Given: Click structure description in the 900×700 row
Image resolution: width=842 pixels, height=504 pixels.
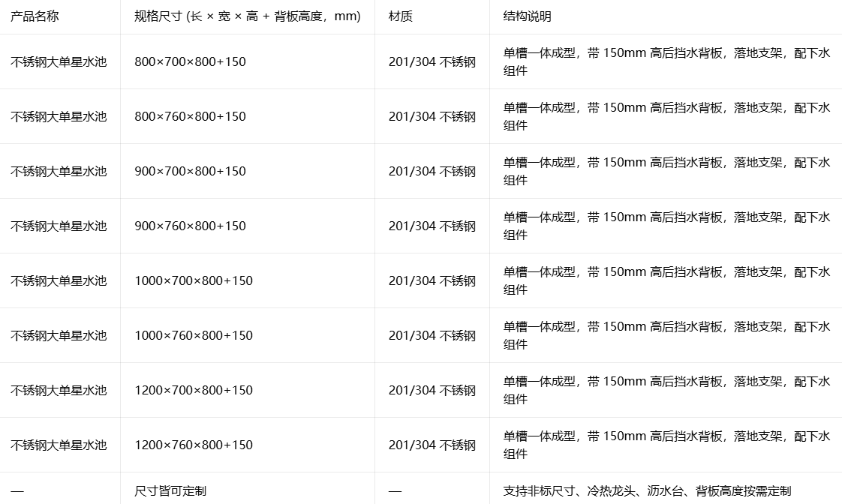Looking at the screenshot, I should (x=667, y=171).
